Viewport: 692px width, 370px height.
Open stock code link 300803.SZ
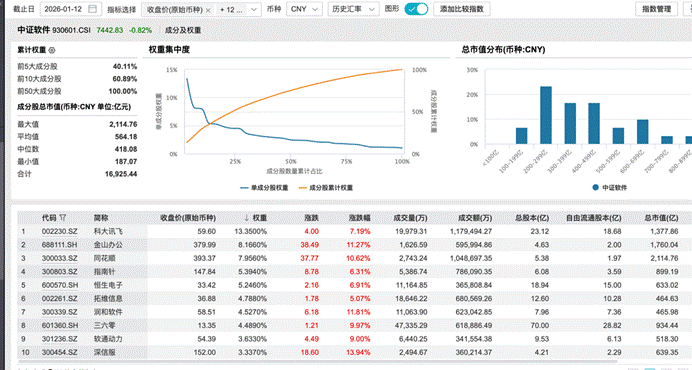tap(60, 272)
